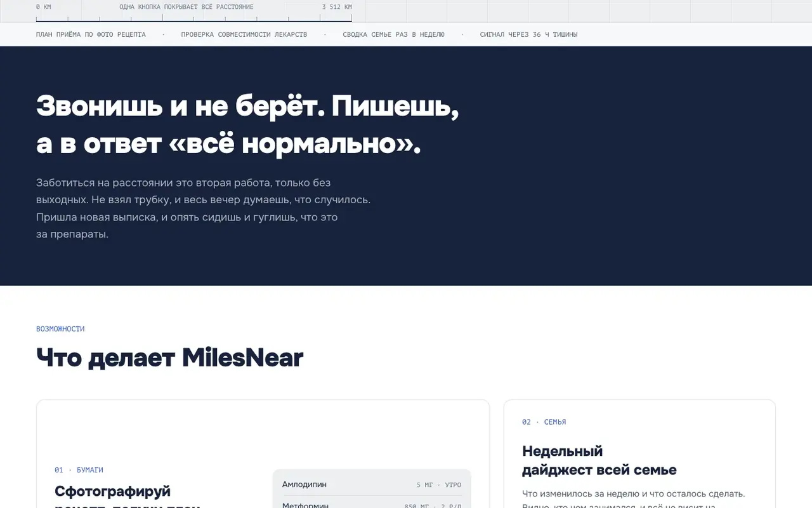Click 'Недельный дайджест всей семьи' card title

coord(599,460)
